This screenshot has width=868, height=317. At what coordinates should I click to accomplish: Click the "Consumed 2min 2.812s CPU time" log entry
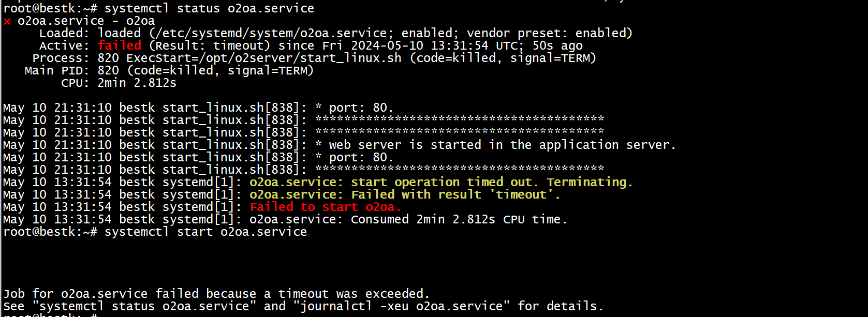459,219
